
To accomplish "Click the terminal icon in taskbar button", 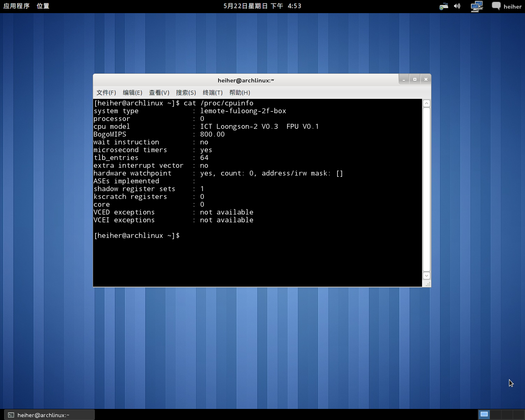I will [x=11, y=415].
